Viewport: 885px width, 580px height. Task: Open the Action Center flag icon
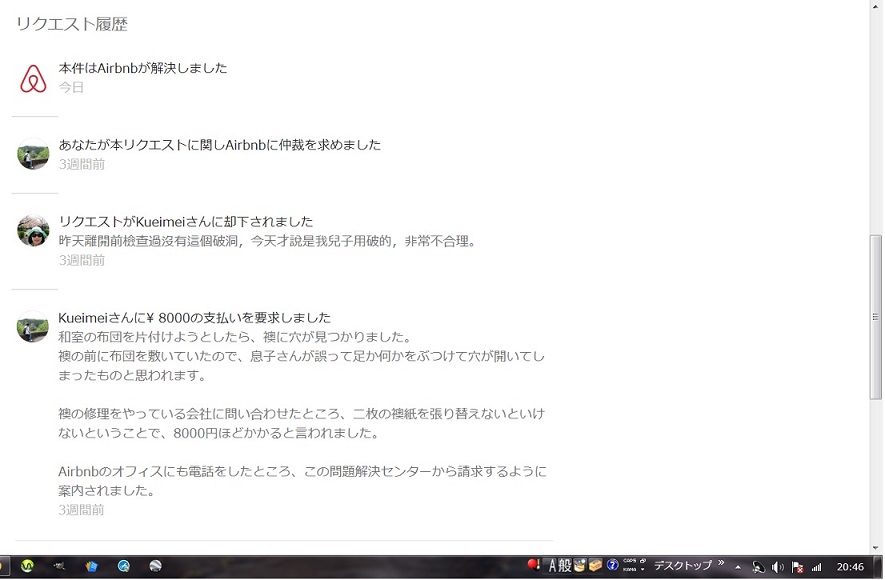click(x=797, y=567)
